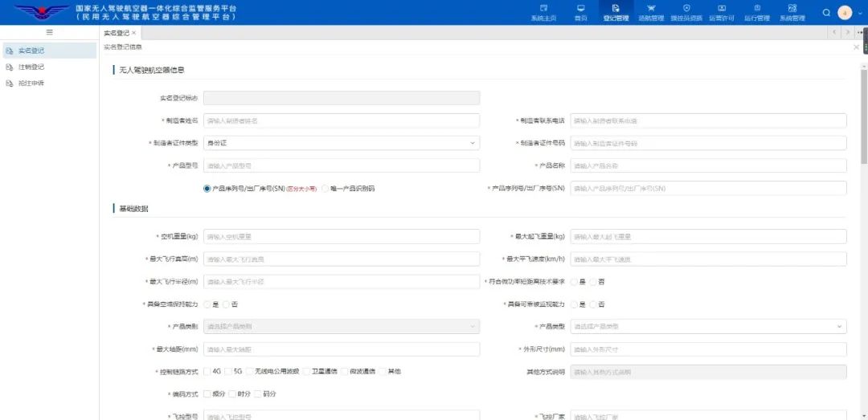Click the next-tab right arrow
Screen dimensions: 868x420
(x=848, y=33)
